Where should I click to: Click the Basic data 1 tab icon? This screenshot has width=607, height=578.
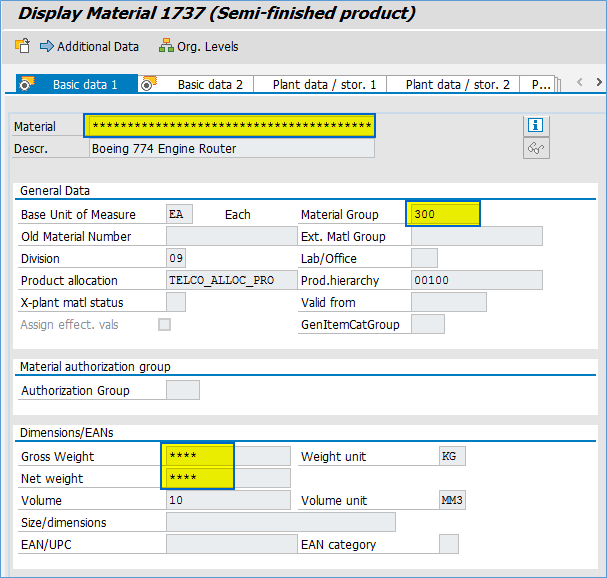click(x=28, y=85)
